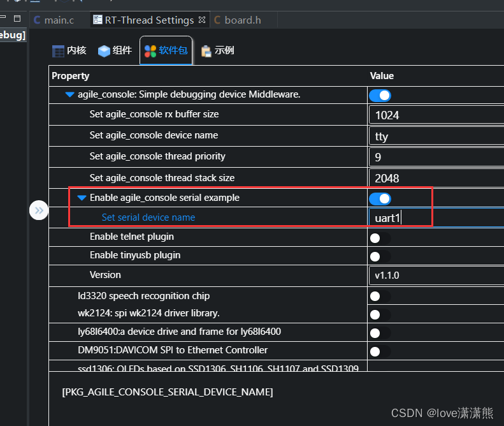Toggle off the agile_console package switch

pyautogui.click(x=380, y=96)
